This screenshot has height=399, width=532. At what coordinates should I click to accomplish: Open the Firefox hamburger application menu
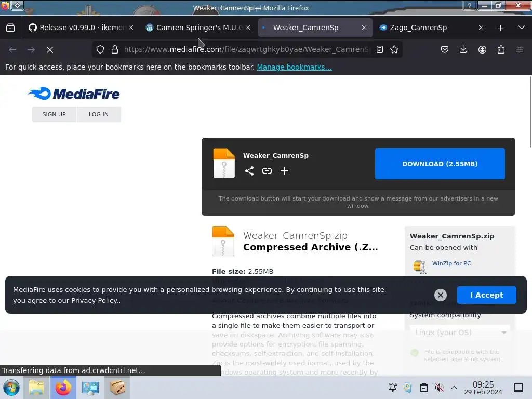pyautogui.click(x=520, y=49)
